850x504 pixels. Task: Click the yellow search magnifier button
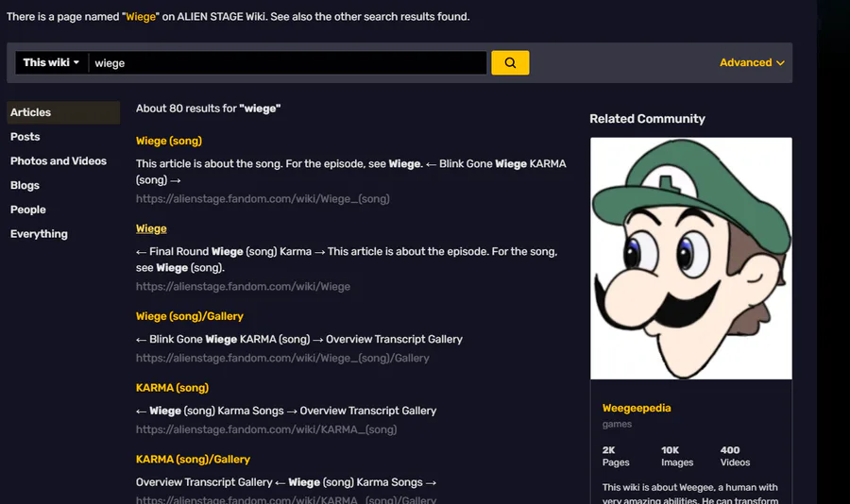(x=510, y=63)
